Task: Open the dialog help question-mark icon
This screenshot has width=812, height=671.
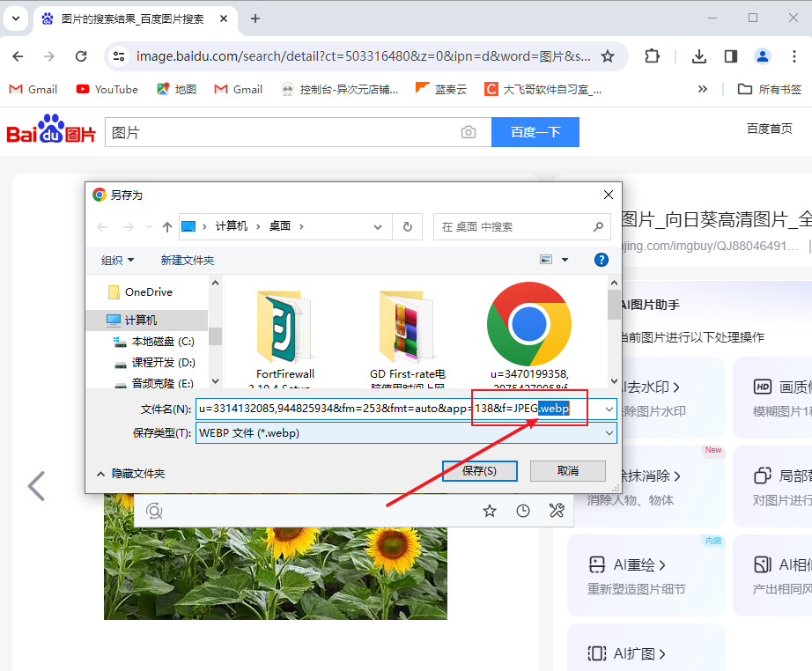Action: [602, 260]
